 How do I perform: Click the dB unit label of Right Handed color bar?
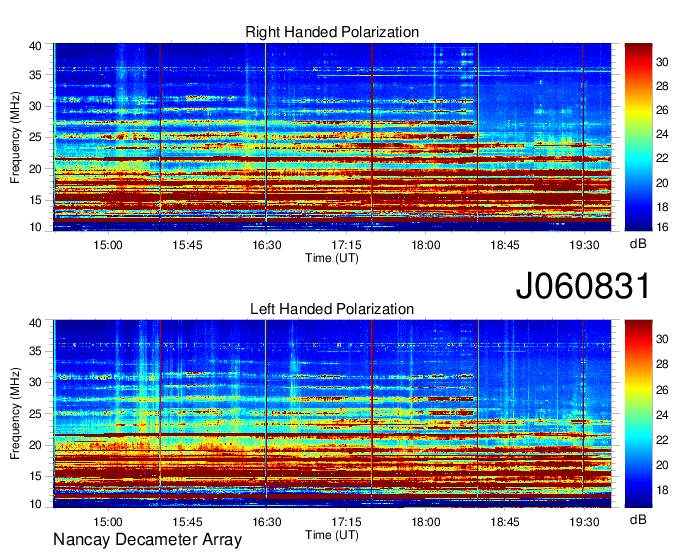tap(638, 244)
